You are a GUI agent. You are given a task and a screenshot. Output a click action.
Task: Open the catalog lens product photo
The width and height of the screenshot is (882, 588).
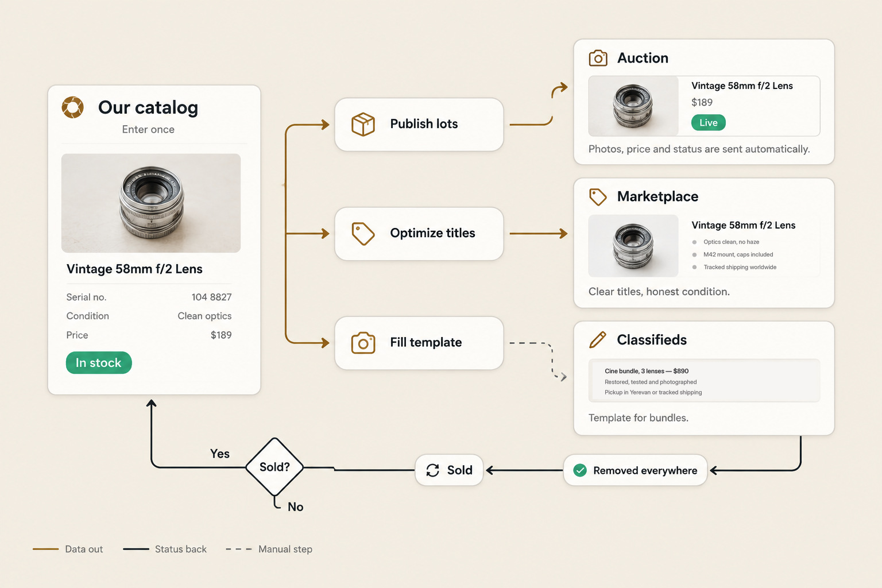[x=151, y=203]
